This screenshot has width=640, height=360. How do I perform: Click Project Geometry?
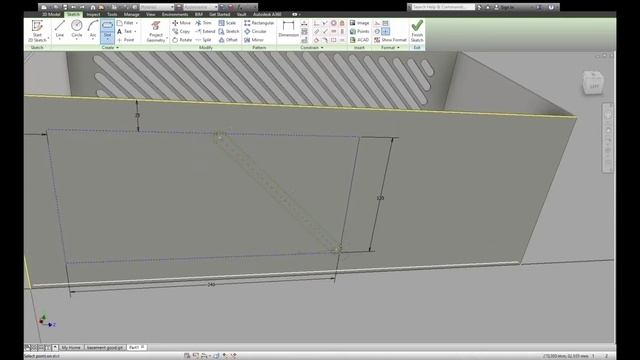pos(156,31)
